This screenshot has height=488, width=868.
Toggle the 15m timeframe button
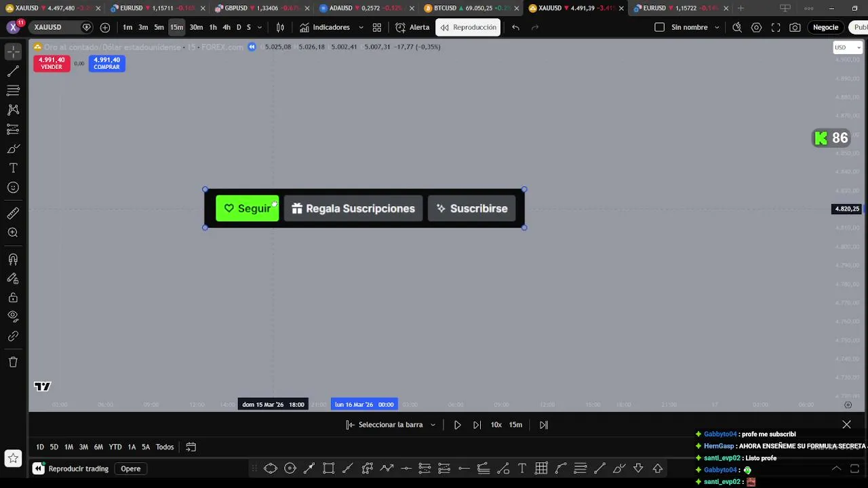(x=176, y=27)
